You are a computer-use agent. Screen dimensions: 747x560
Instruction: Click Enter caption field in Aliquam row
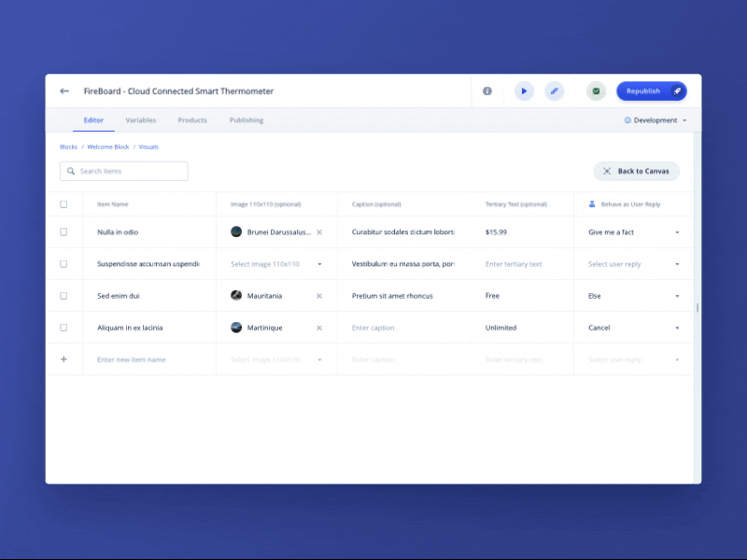pyautogui.click(x=373, y=328)
